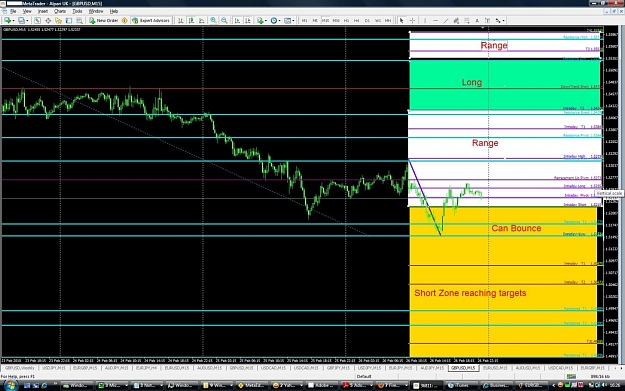The image size is (625, 391).
Task: Open the MetaEditor taskbar button
Action: (x=251, y=385)
